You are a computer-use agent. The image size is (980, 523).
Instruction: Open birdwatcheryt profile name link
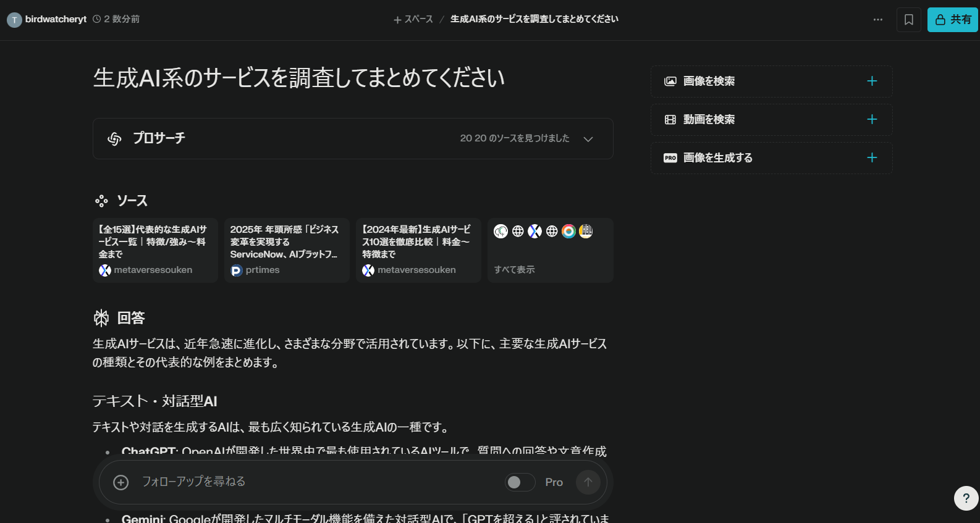56,19
